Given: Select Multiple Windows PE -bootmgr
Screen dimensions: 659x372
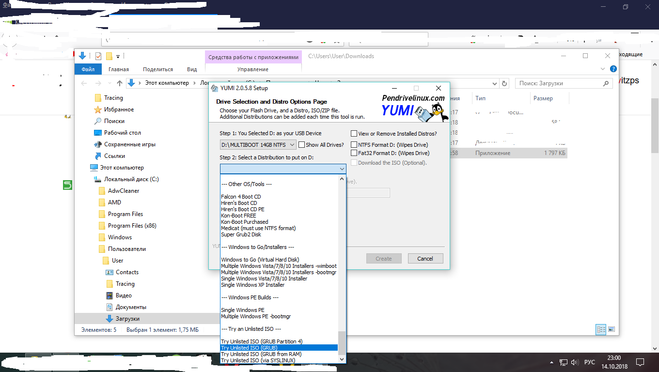Looking at the screenshot, I should click(256, 317).
